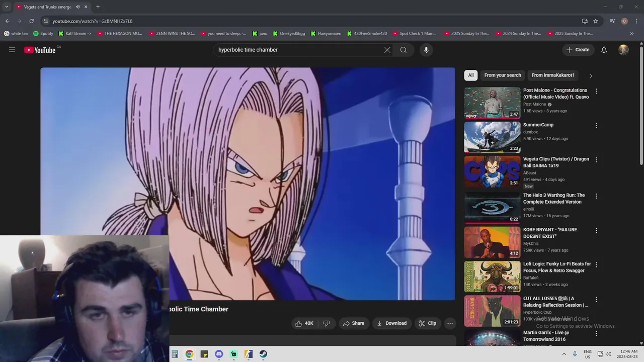
Task: Click the video player frame
Action: [248, 184]
